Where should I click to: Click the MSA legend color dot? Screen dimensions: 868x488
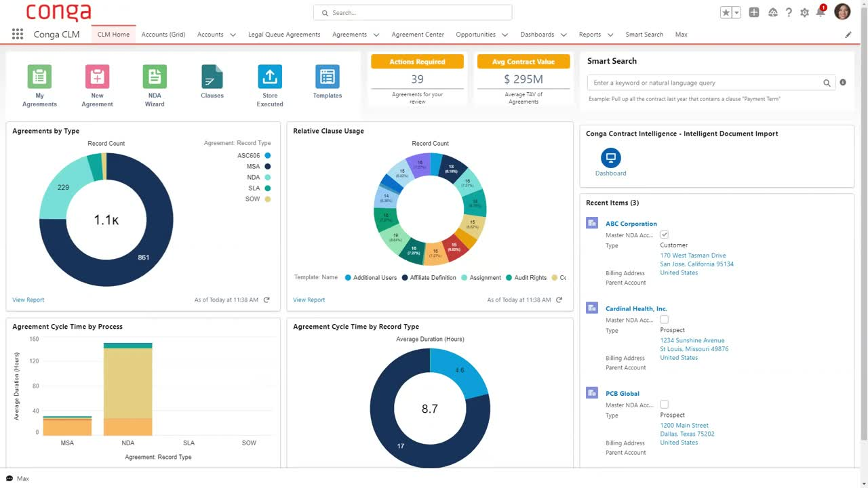point(268,166)
